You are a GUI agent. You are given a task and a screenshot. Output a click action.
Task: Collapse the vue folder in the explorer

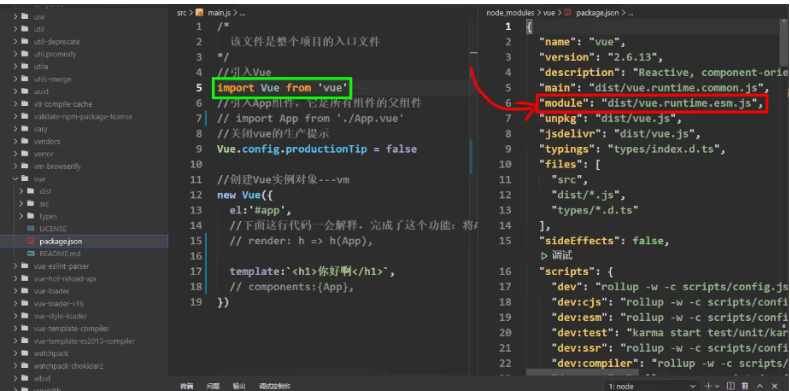[x=16, y=179]
